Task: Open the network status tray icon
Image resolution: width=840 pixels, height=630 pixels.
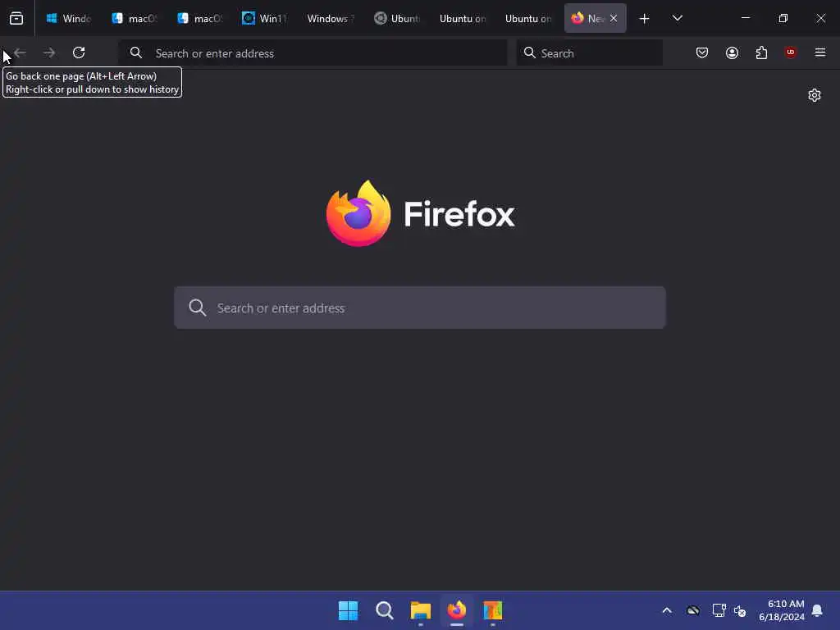Action: coord(719,610)
